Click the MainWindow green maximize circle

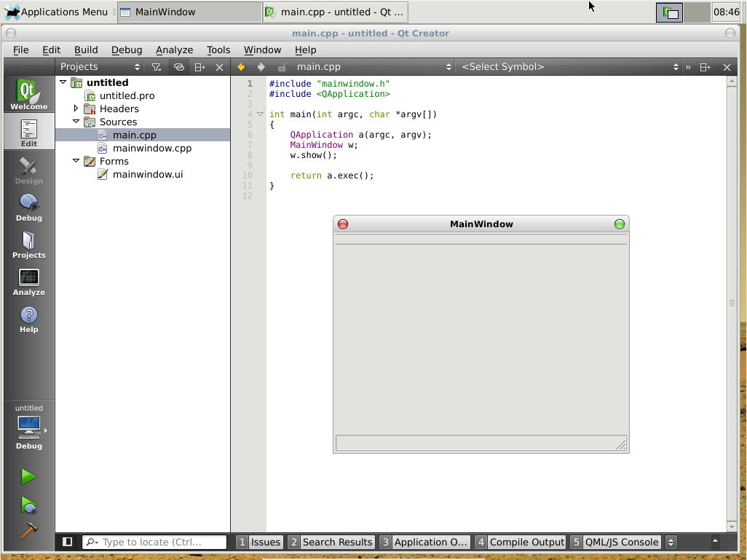tap(620, 224)
